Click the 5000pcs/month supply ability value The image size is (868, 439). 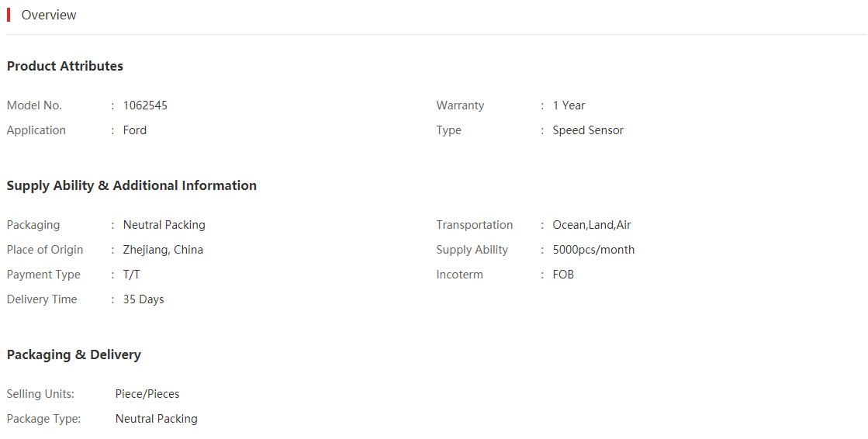pyautogui.click(x=593, y=250)
